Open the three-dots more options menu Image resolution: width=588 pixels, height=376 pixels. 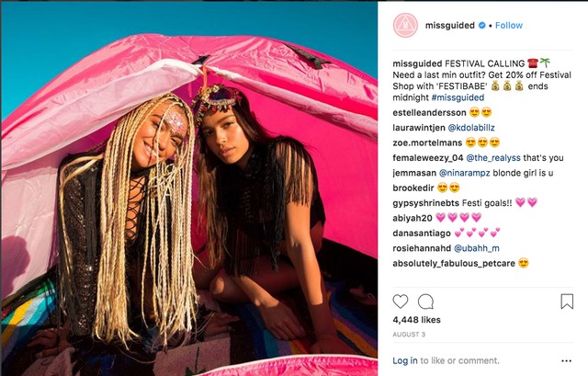566,361
